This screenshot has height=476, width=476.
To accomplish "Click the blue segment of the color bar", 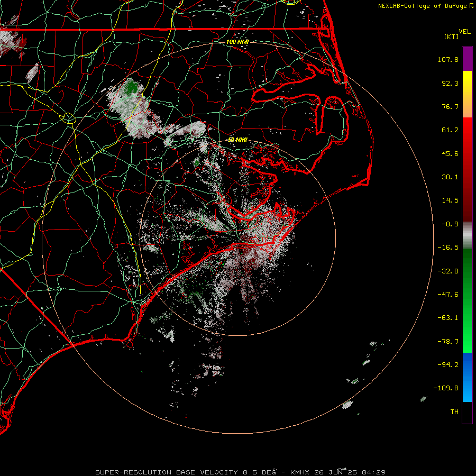I will tap(467, 377).
